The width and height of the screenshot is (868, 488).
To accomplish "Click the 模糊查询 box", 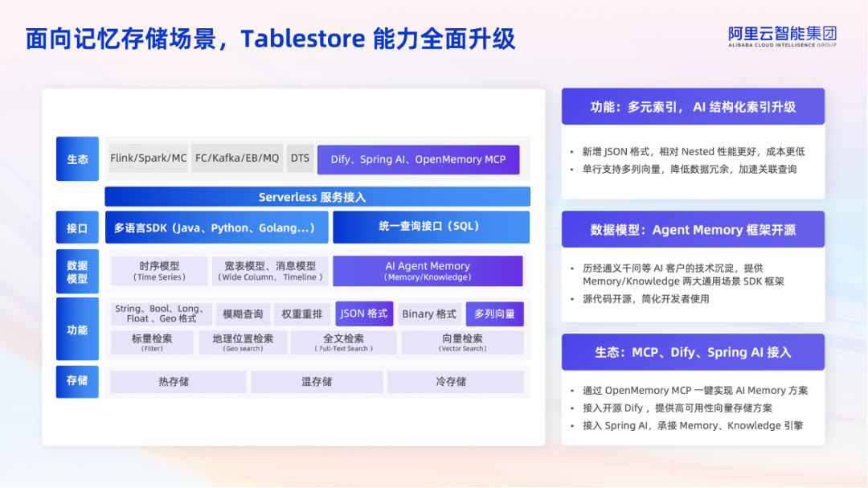I will 243,314.
